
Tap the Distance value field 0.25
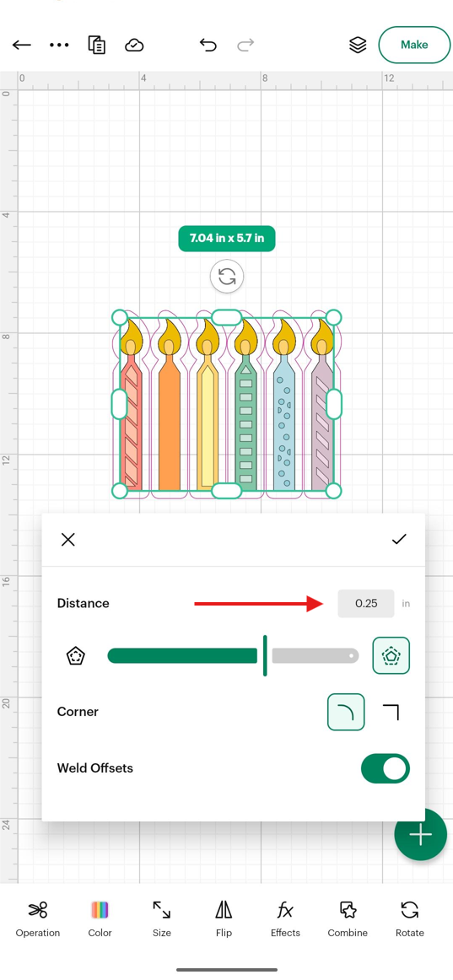(x=366, y=603)
